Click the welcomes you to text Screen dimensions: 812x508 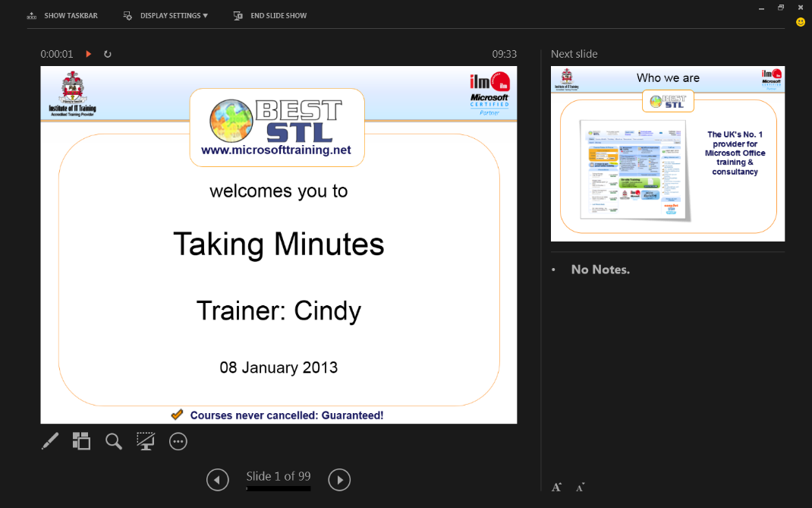(x=279, y=191)
